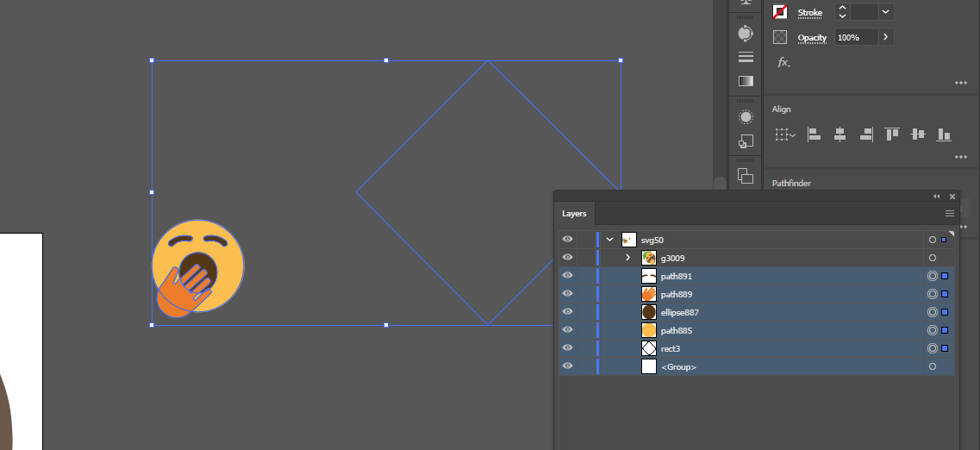The height and width of the screenshot is (450, 980).
Task: Click the Opacity checkerboard icon
Action: click(780, 38)
